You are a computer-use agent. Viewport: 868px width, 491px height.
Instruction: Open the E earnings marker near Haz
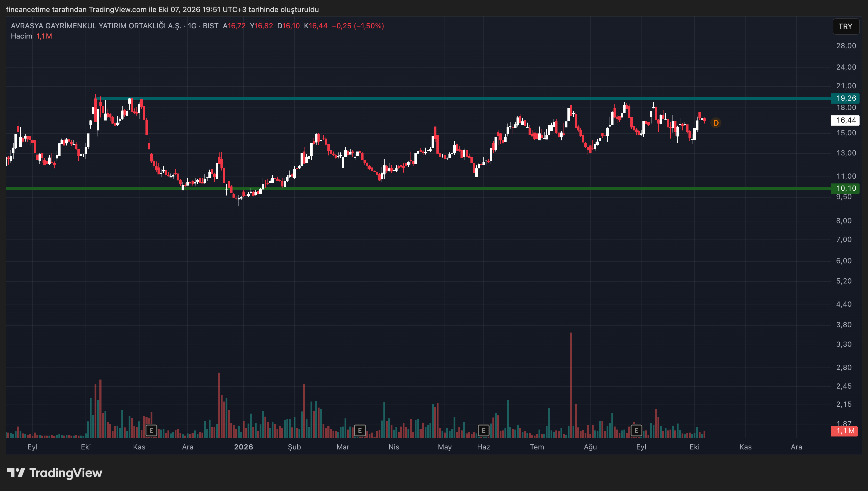pyautogui.click(x=483, y=431)
